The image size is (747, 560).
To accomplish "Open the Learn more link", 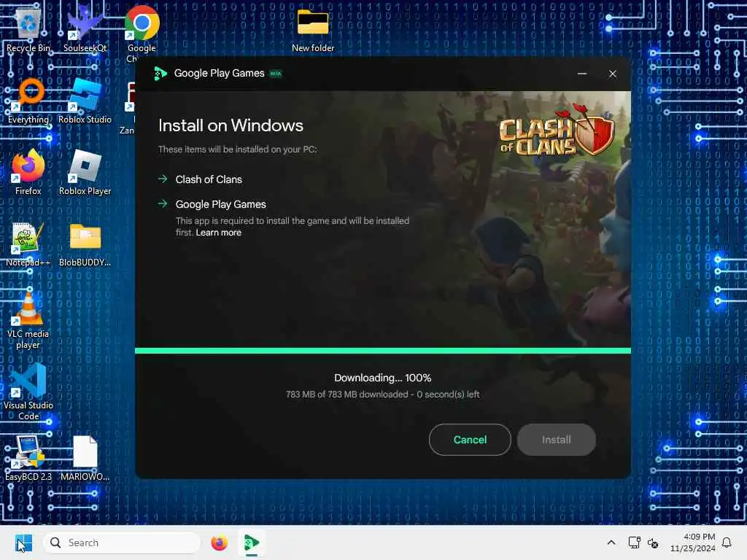I will 219,233.
